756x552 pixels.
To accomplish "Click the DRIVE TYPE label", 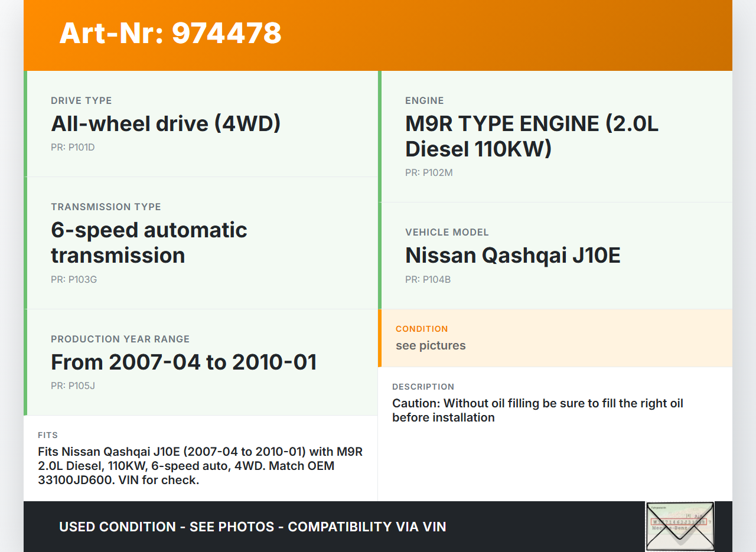I will (81, 100).
